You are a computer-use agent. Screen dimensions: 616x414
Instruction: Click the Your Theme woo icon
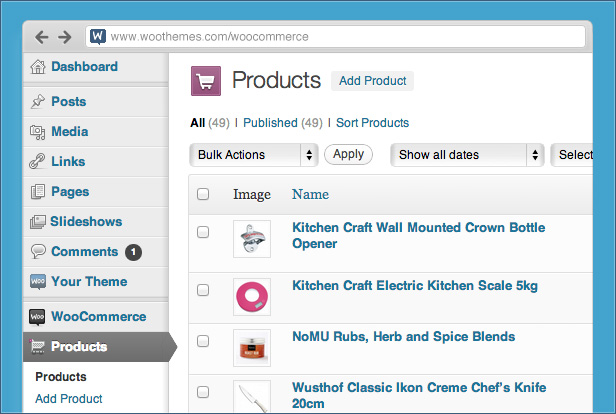pos(38,282)
